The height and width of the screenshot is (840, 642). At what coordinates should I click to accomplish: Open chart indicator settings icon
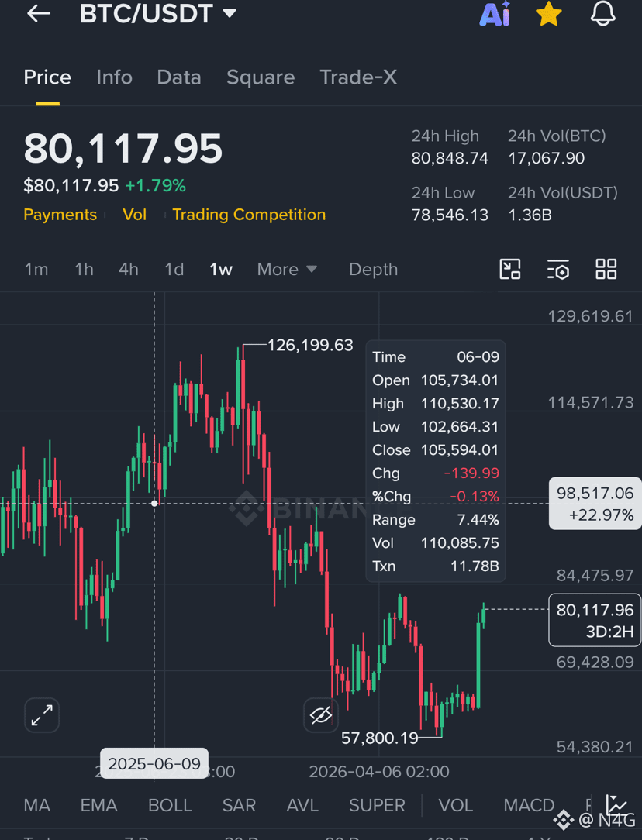point(557,269)
